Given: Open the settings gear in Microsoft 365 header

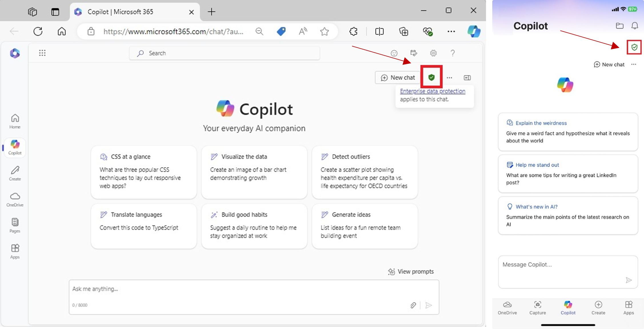Looking at the screenshot, I should 433,53.
